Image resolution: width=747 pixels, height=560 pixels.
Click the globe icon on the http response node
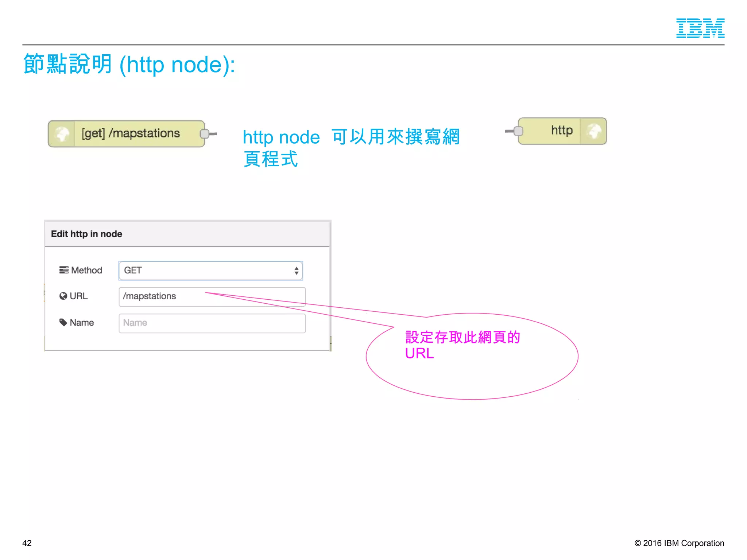coord(594,131)
